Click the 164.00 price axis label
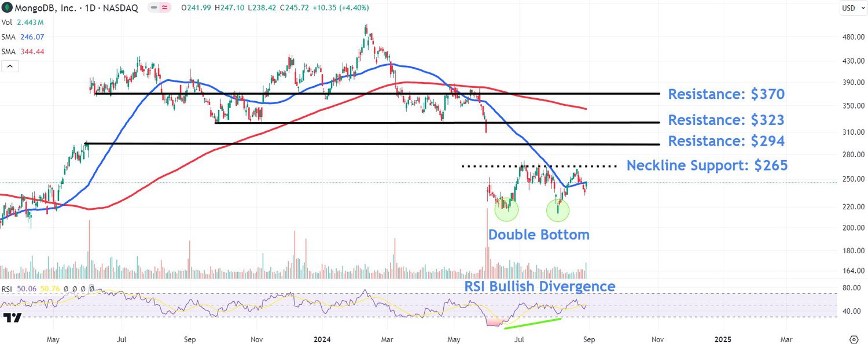Image resolution: width=868 pixels, height=344 pixels. pos(852,271)
